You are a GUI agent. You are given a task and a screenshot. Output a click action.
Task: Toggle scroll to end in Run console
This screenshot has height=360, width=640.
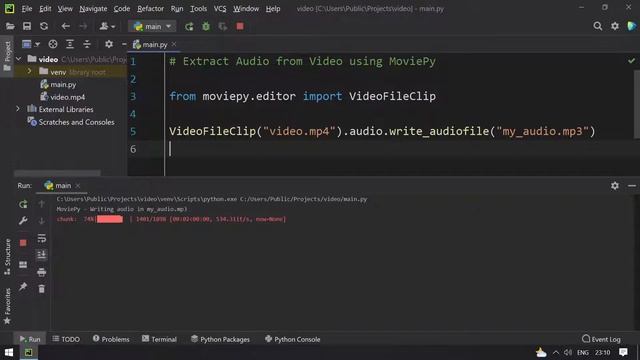click(x=41, y=255)
